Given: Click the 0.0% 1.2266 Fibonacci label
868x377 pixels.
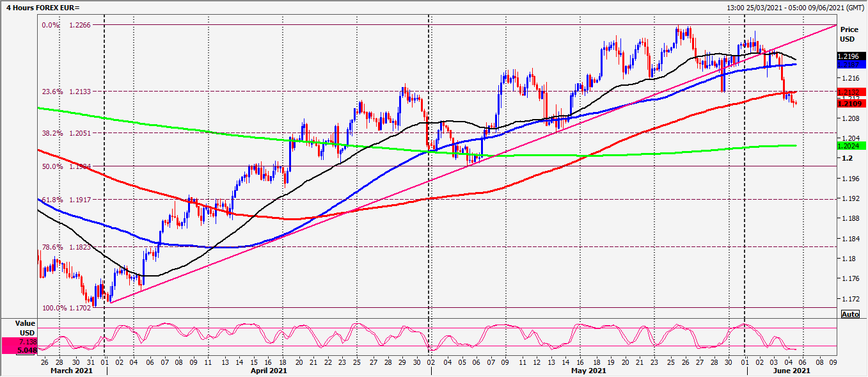Looking at the screenshot, I should (x=67, y=25).
